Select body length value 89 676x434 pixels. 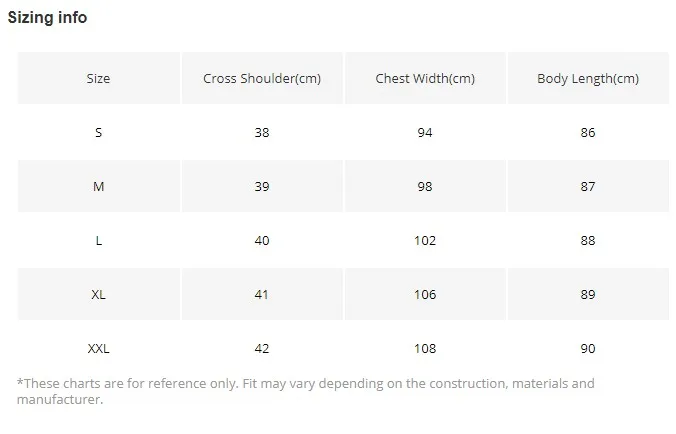(587, 295)
